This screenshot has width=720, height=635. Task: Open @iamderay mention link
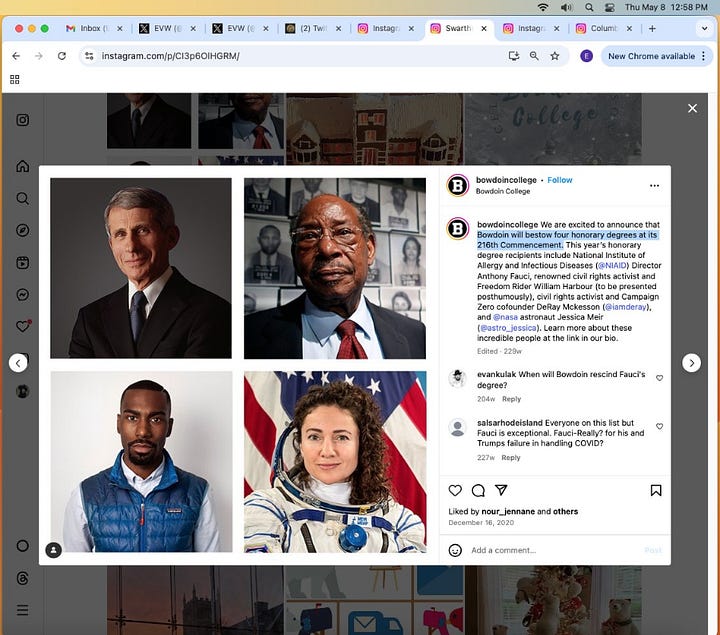[x=626, y=307]
